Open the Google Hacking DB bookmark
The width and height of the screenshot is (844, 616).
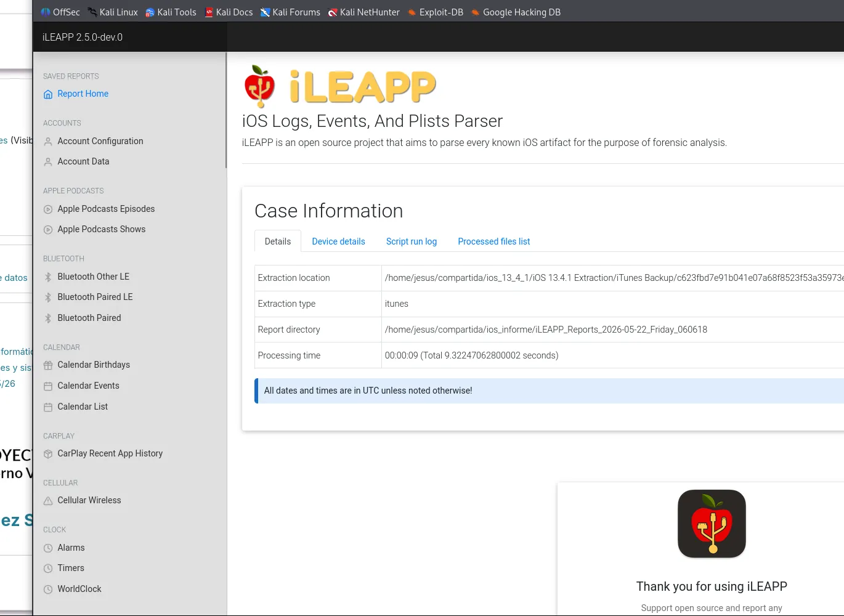pos(516,12)
